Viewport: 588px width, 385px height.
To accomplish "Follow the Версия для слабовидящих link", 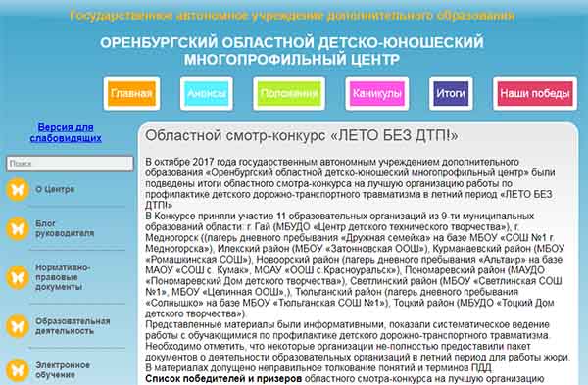I will [x=66, y=132].
